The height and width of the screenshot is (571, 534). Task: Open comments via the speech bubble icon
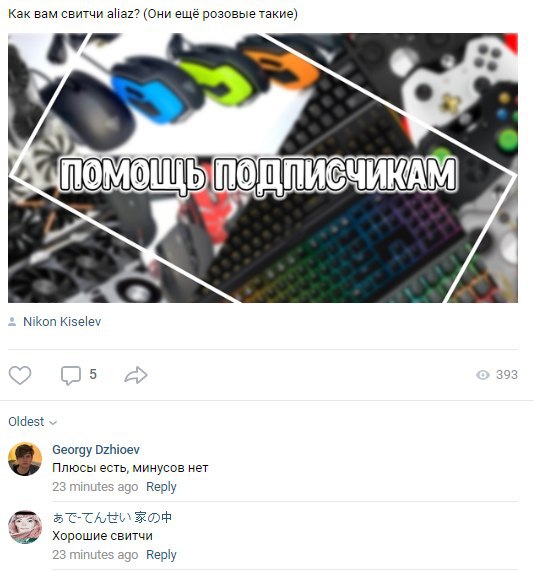71,375
